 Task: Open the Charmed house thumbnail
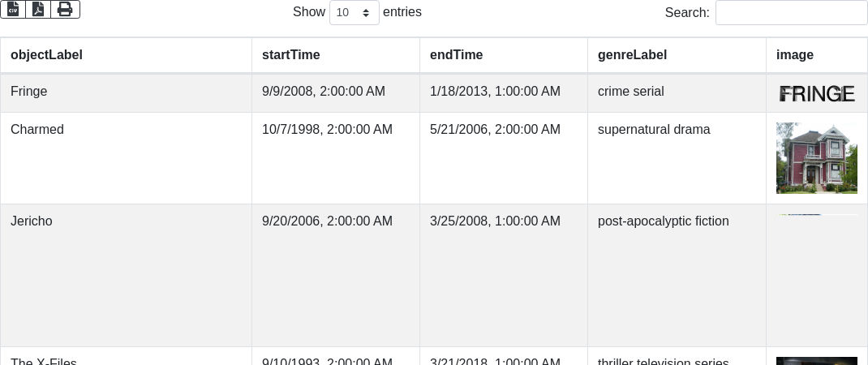(816, 158)
